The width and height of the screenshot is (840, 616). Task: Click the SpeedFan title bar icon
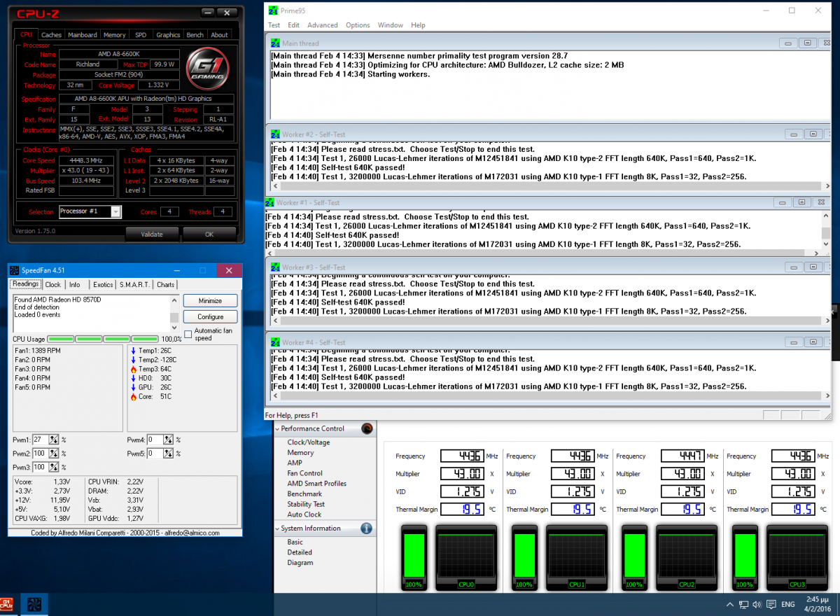(x=14, y=270)
